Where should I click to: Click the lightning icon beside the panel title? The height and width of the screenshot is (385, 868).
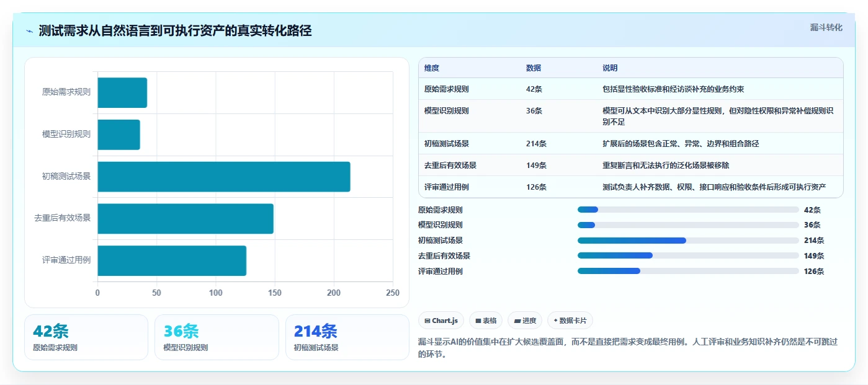[x=30, y=31]
